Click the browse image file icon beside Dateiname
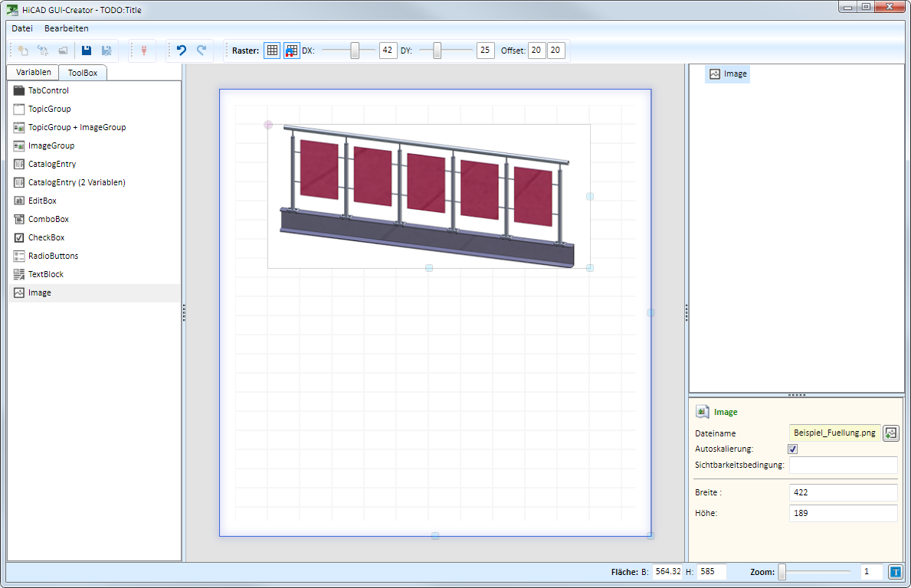911x588 pixels. (890, 433)
